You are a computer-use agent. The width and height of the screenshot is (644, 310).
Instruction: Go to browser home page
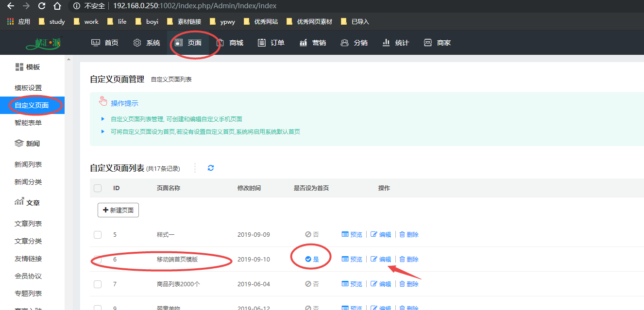57,6
